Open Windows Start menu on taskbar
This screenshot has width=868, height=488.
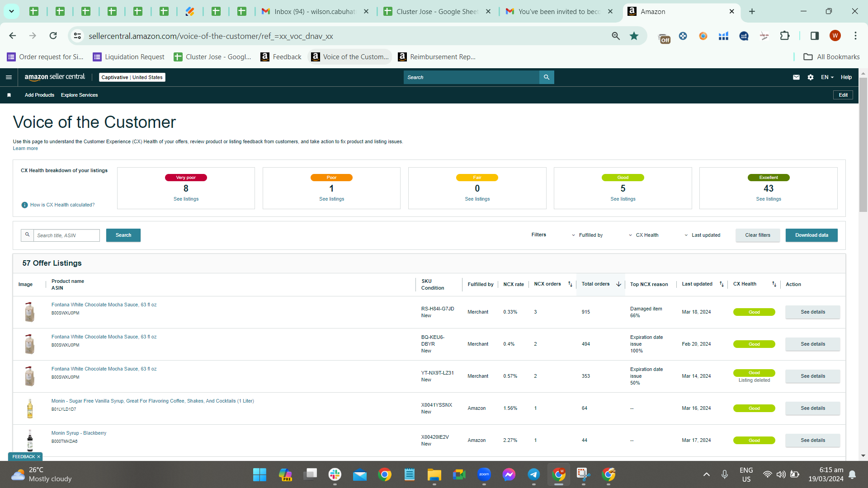tap(259, 474)
